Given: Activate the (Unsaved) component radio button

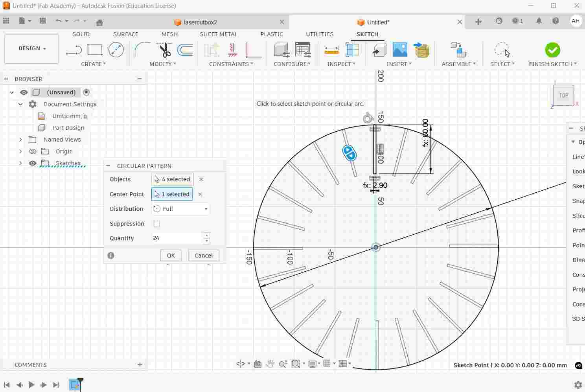Looking at the screenshot, I should pyautogui.click(x=86, y=92).
